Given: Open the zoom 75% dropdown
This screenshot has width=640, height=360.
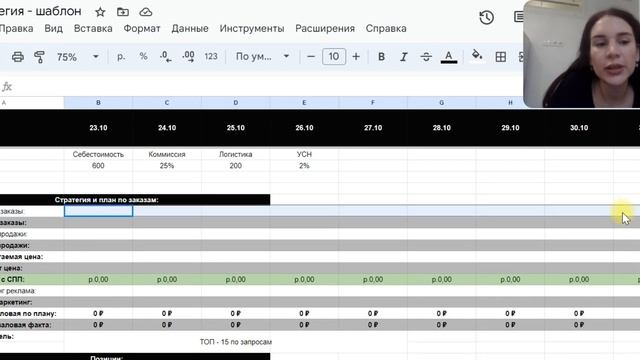Looking at the screenshot, I should (78, 57).
